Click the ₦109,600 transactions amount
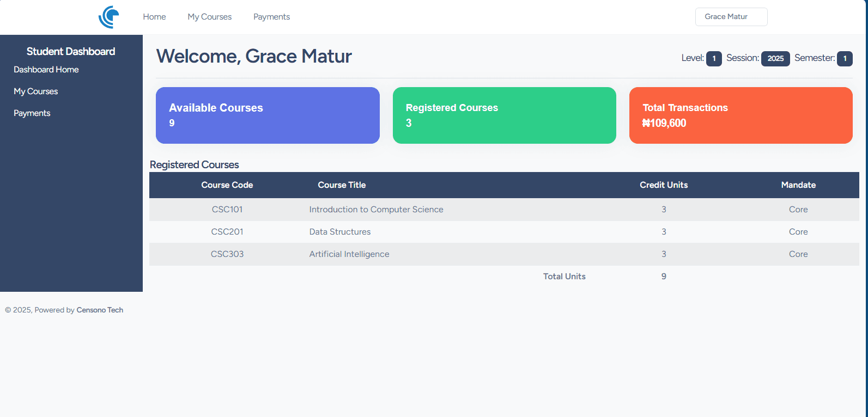This screenshot has width=868, height=417. [x=664, y=123]
